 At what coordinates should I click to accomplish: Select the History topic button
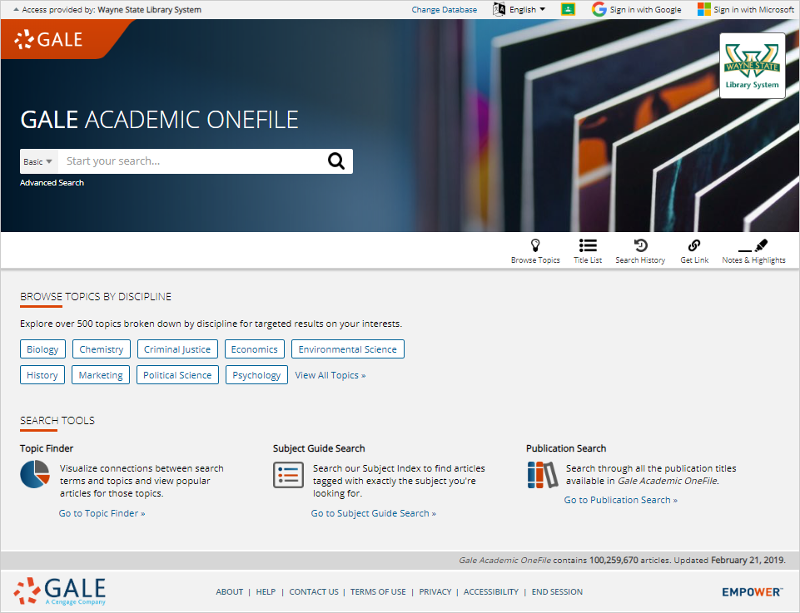(x=42, y=375)
